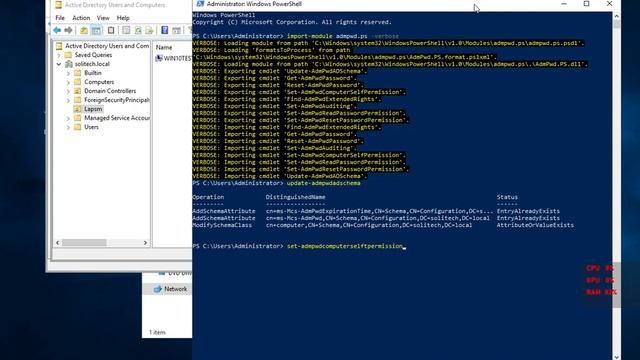Click left arrow of the tree horizontal scrollbar
640x360 pixels.
[58, 242]
